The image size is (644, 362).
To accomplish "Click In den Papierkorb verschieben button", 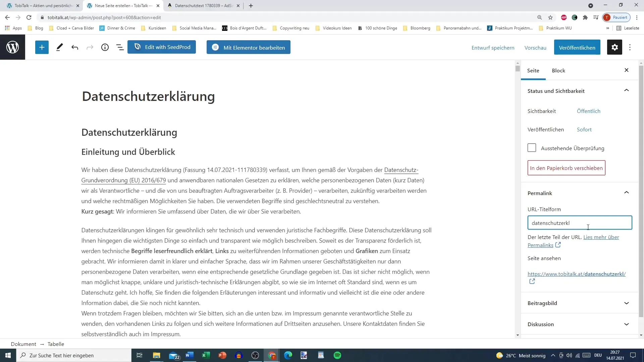I will 566,168.
